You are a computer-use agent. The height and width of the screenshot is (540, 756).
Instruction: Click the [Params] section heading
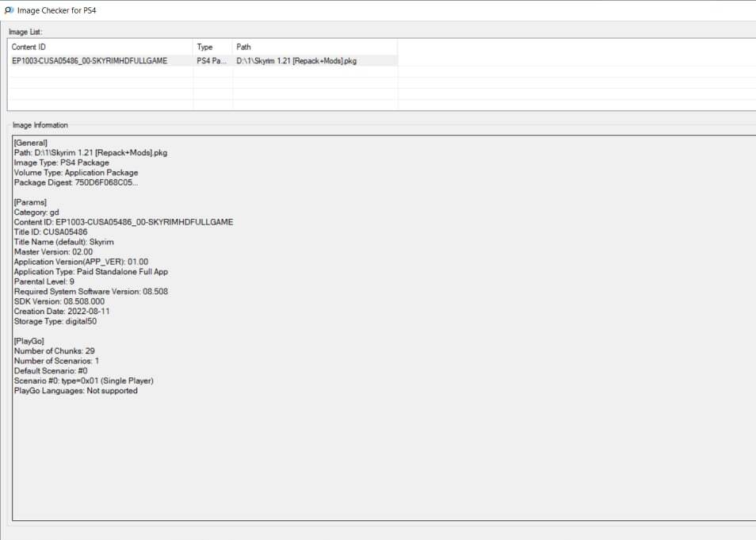30,202
